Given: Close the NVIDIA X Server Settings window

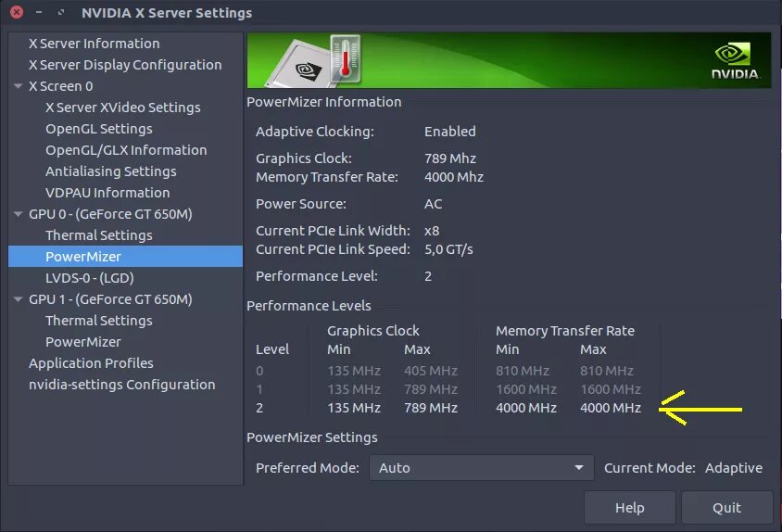Looking at the screenshot, I should (x=17, y=12).
